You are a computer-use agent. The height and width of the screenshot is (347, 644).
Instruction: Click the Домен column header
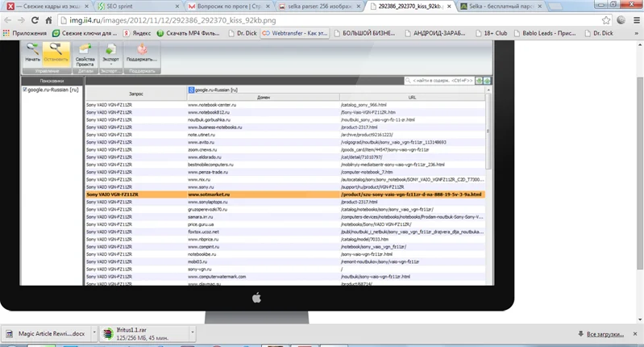[x=263, y=98]
